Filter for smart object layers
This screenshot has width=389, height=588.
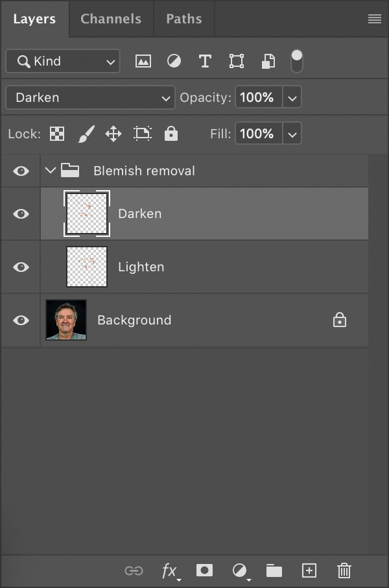[268, 62]
